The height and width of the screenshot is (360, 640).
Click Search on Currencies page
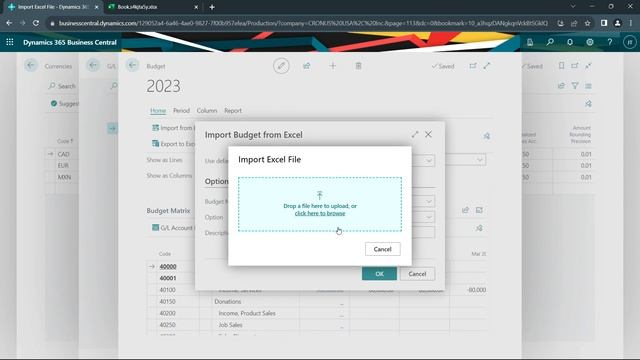[62, 86]
